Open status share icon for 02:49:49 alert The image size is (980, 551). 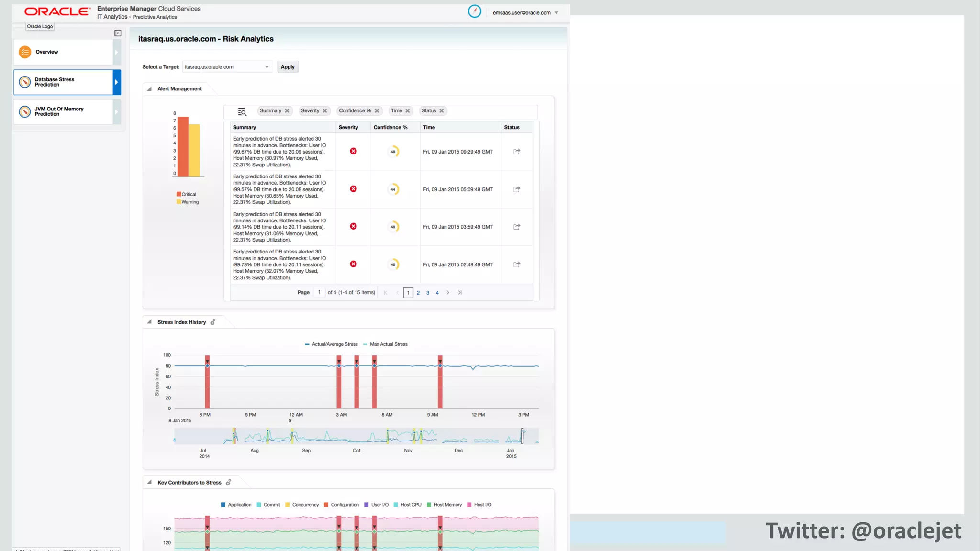(517, 264)
